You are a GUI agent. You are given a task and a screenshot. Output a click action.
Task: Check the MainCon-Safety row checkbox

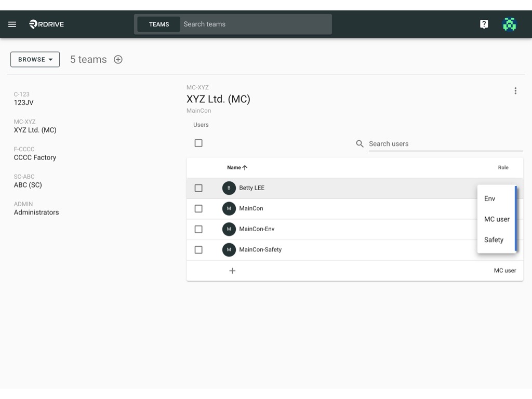[198, 250]
